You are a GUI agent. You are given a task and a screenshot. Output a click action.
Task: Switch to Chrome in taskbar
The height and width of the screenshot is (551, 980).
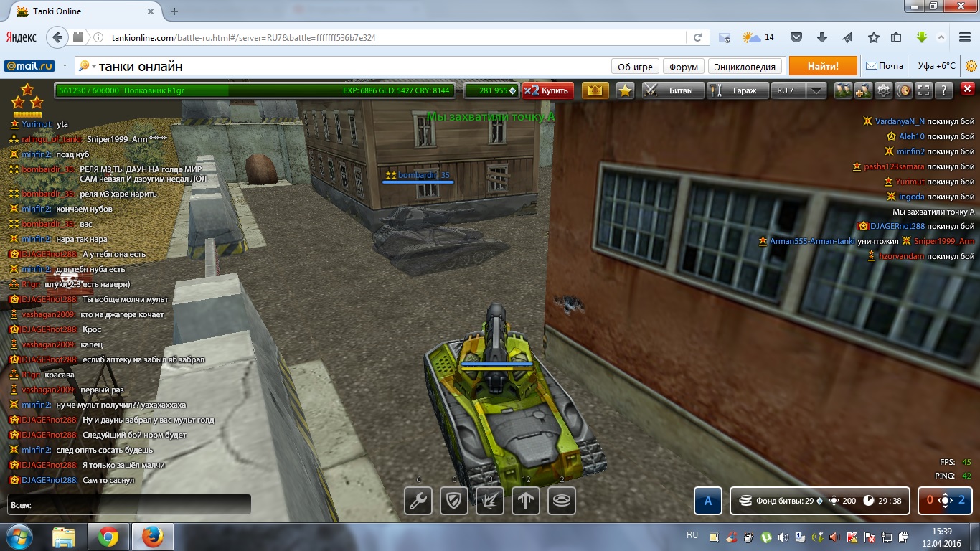(x=108, y=537)
